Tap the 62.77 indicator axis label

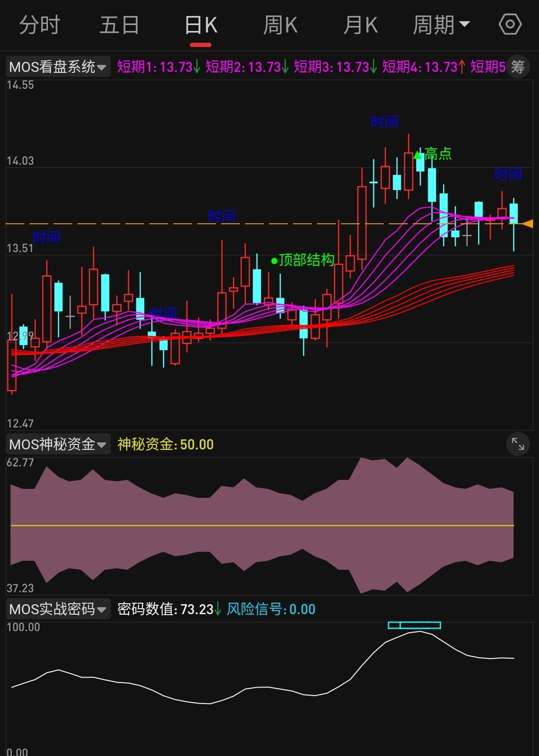20,462
